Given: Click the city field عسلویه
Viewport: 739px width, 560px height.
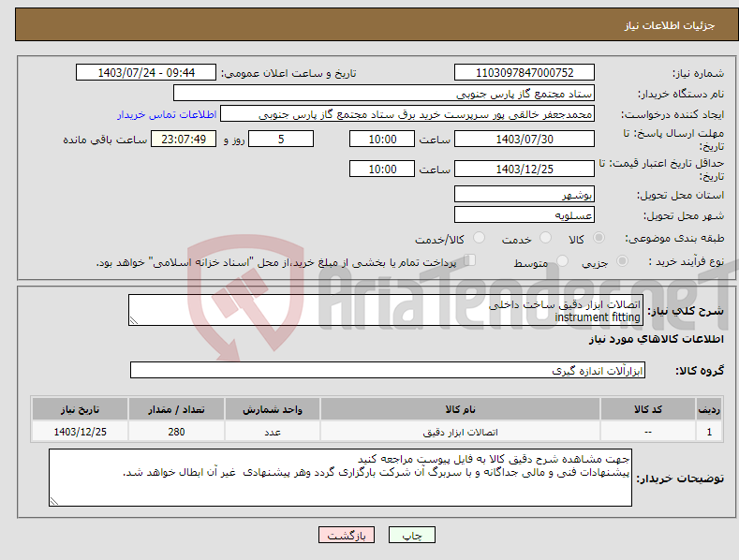Looking at the screenshot, I should 525,215.
